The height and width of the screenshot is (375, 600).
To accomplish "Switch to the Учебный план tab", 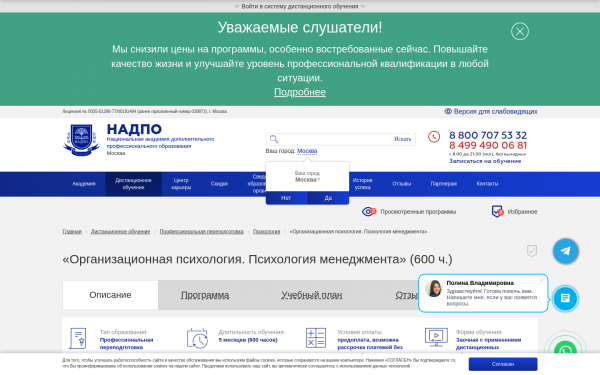I will [x=311, y=295].
